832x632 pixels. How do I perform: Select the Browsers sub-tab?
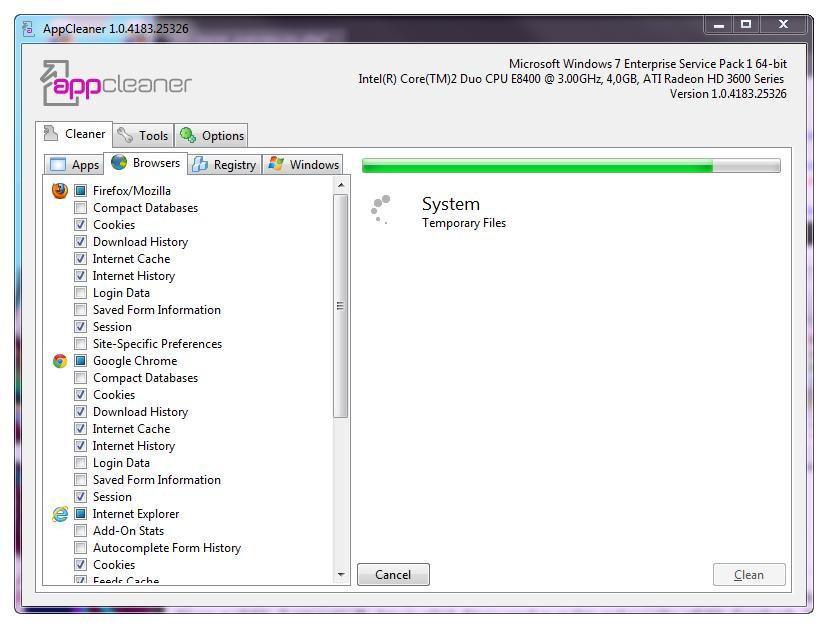(145, 163)
